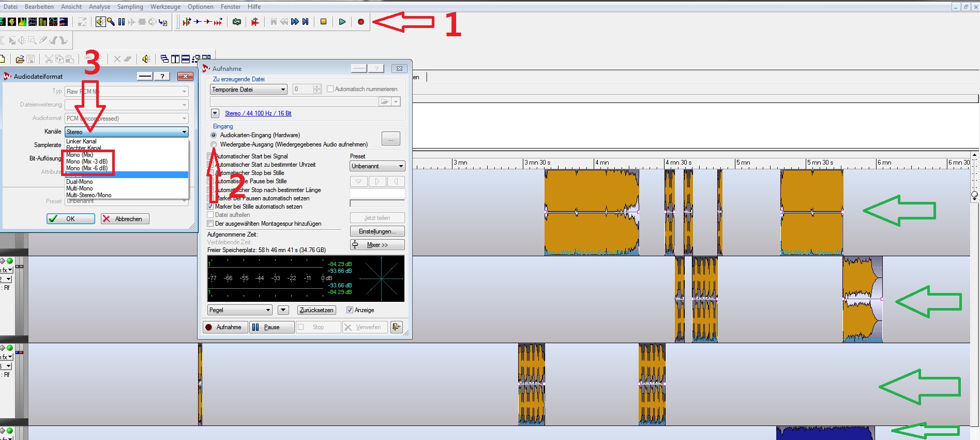Start playback with the green Play icon
The image size is (980, 440).
click(x=342, y=22)
